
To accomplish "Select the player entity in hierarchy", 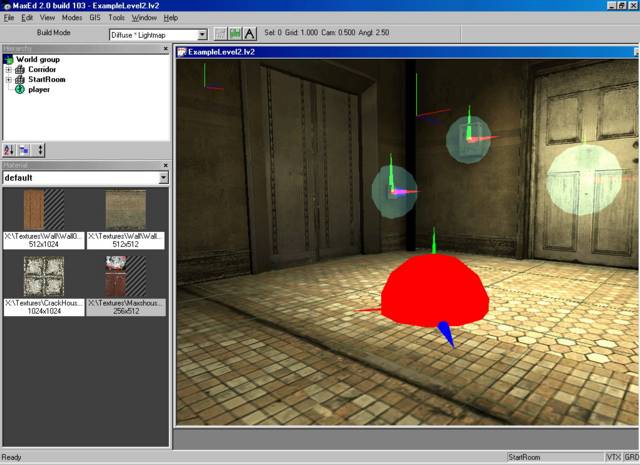I will tap(39, 90).
